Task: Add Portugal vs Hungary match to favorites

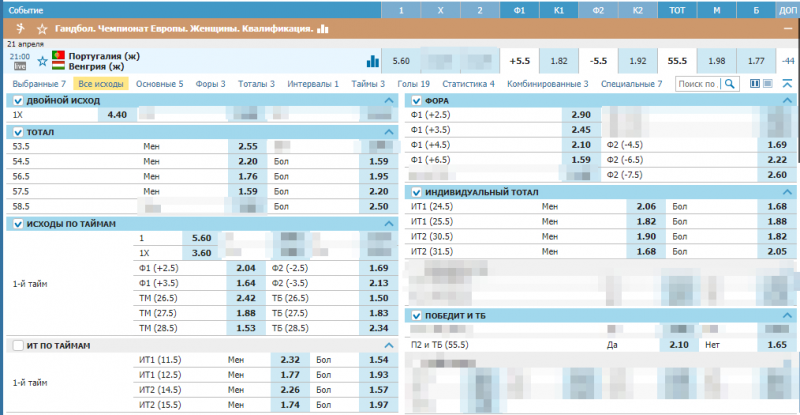Action: click(x=42, y=60)
